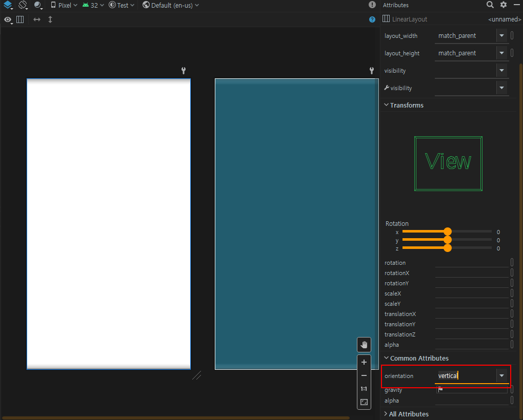Viewport: 523px width, 420px height.
Task: Click the orientation vertical text field
Action: click(466, 376)
